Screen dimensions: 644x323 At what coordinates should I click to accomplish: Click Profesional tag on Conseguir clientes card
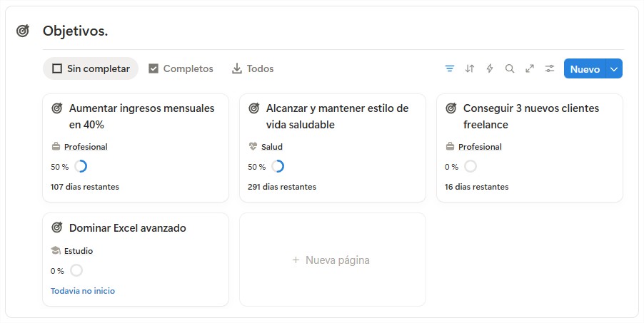(x=480, y=147)
